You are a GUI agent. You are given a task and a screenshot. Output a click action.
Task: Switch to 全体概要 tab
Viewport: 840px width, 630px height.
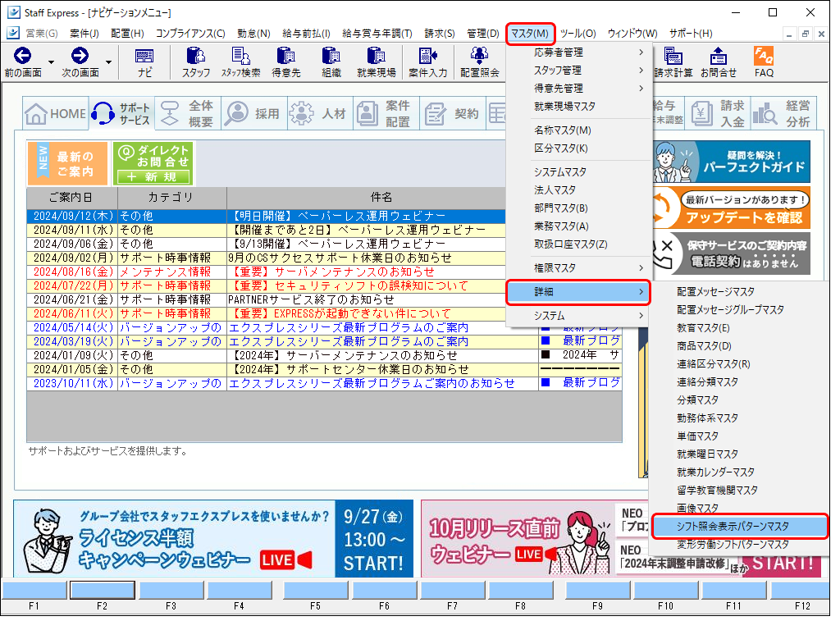click(x=189, y=113)
